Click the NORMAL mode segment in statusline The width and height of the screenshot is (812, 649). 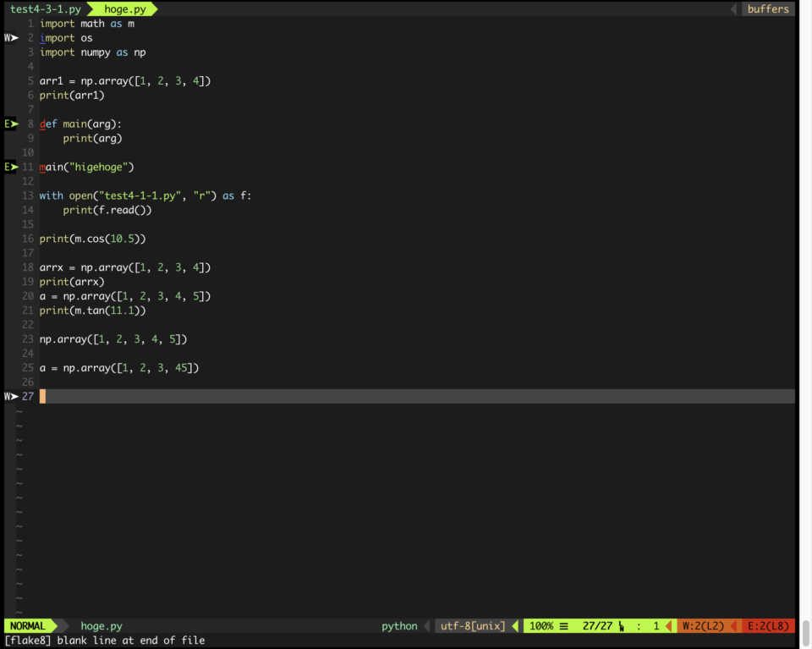[x=27, y=626]
